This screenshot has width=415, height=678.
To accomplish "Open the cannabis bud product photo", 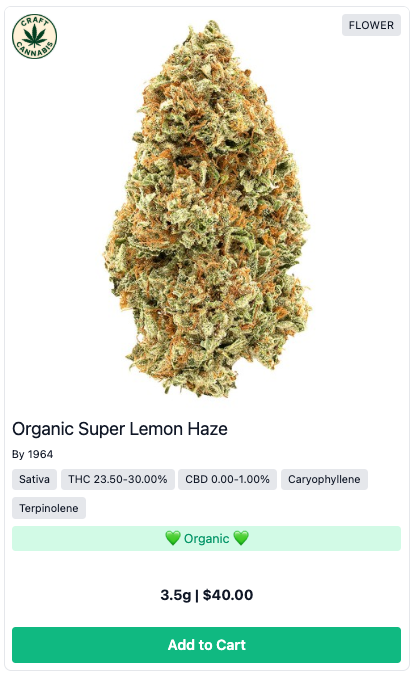I will (x=207, y=208).
